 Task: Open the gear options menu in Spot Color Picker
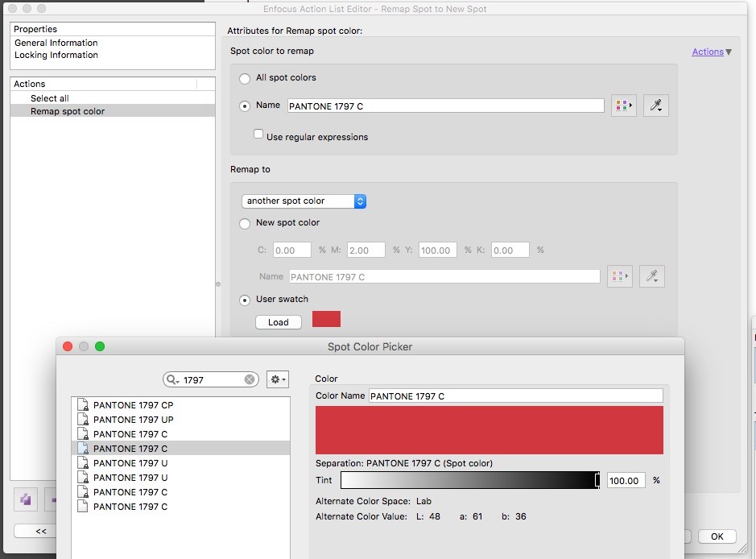tap(278, 379)
